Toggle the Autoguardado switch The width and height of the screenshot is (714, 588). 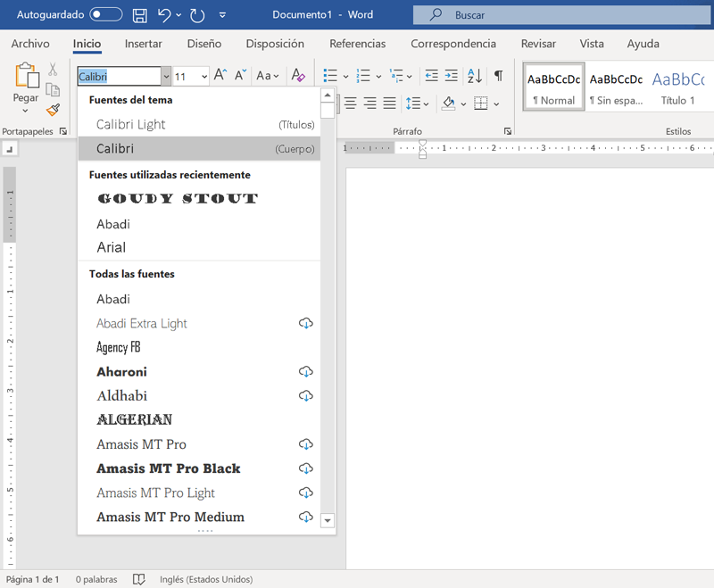106,14
